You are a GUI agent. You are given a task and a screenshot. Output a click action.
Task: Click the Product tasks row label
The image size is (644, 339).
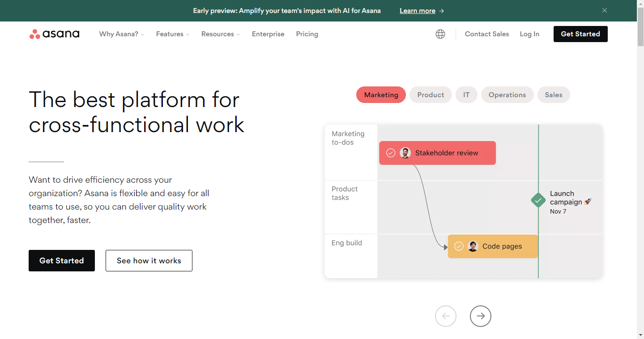pyautogui.click(x=345, y=193)
